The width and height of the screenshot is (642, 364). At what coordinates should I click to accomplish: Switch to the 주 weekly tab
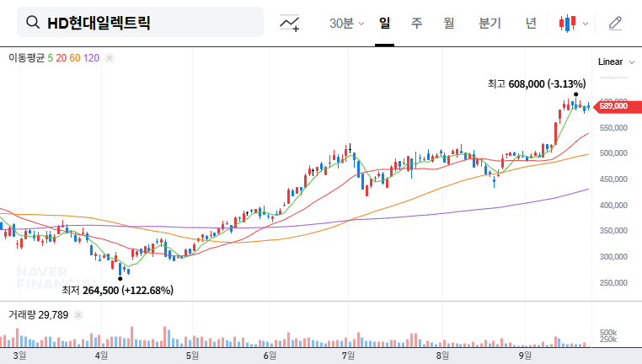pyautogui.click(x=416, y=23)
